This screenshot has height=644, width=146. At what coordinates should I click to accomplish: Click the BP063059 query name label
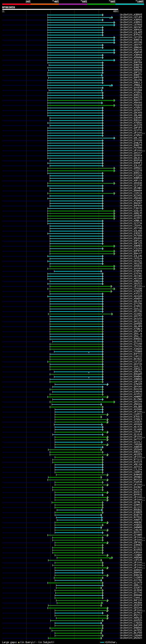point(8,8)
